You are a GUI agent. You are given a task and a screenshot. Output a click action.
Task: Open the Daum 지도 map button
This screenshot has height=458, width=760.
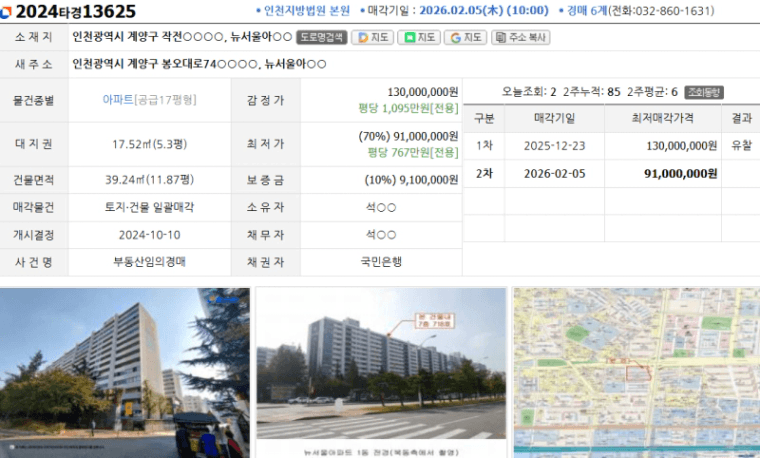pyautogui.click(x=373, y=37)
